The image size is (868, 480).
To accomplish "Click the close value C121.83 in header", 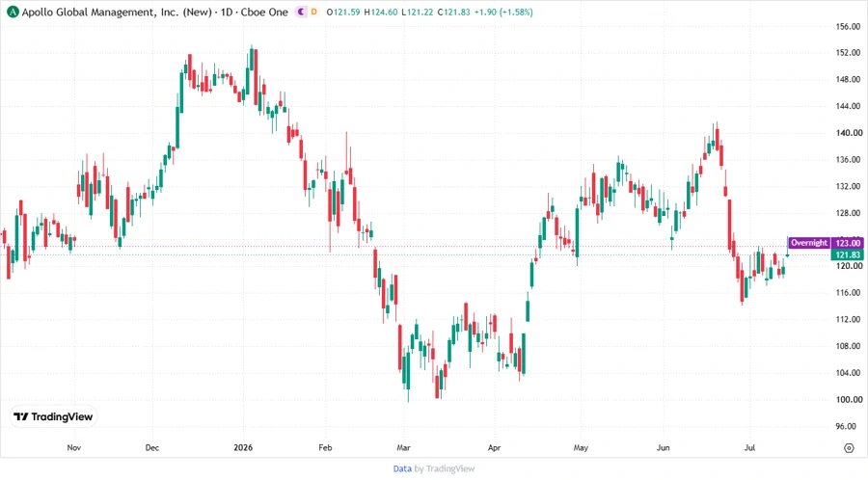I will coord(454,12).
